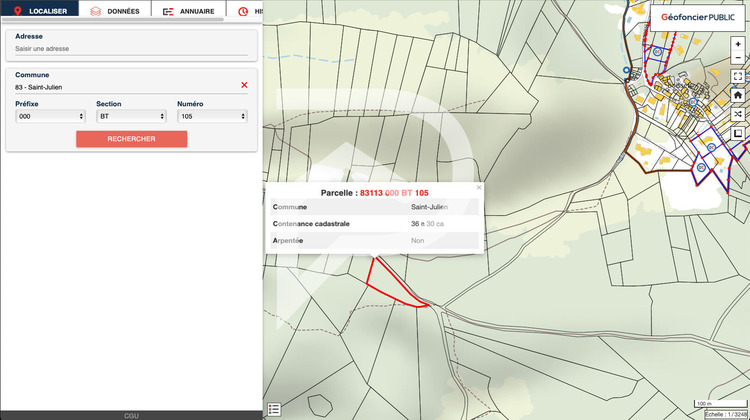Screen dimensions: 750x420
Task: Switch to the Annuaire tab
Action: [188, 10]
